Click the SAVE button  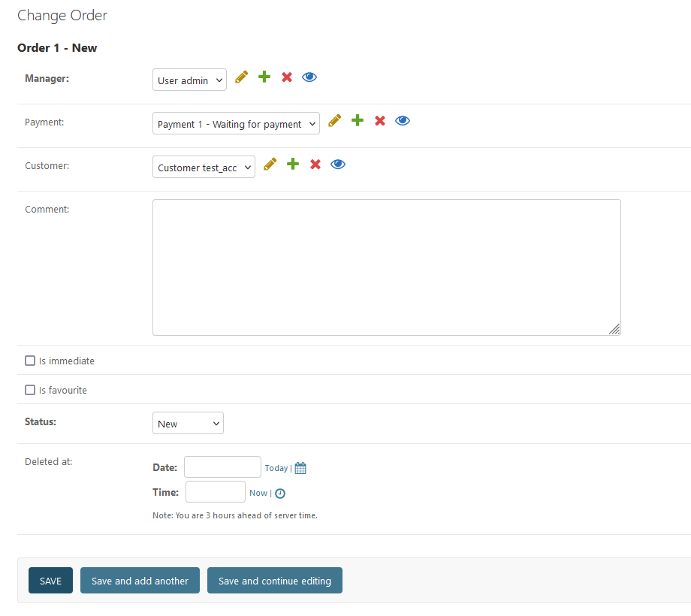pos(50,580)
